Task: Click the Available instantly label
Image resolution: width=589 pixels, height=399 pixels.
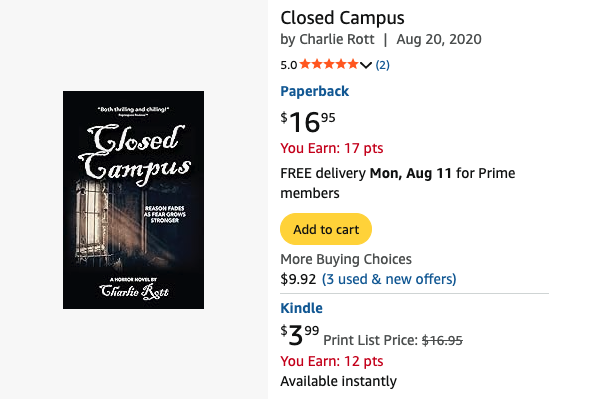Action: (x=338, y=381)
